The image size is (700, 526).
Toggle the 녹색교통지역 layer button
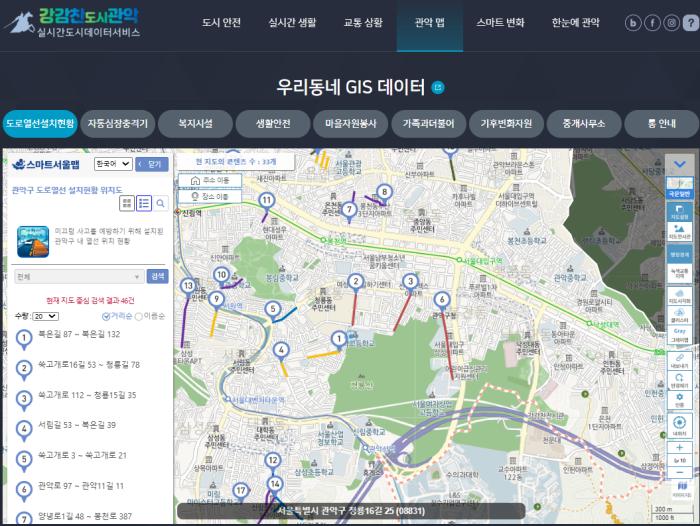click(x=679, y=273)
